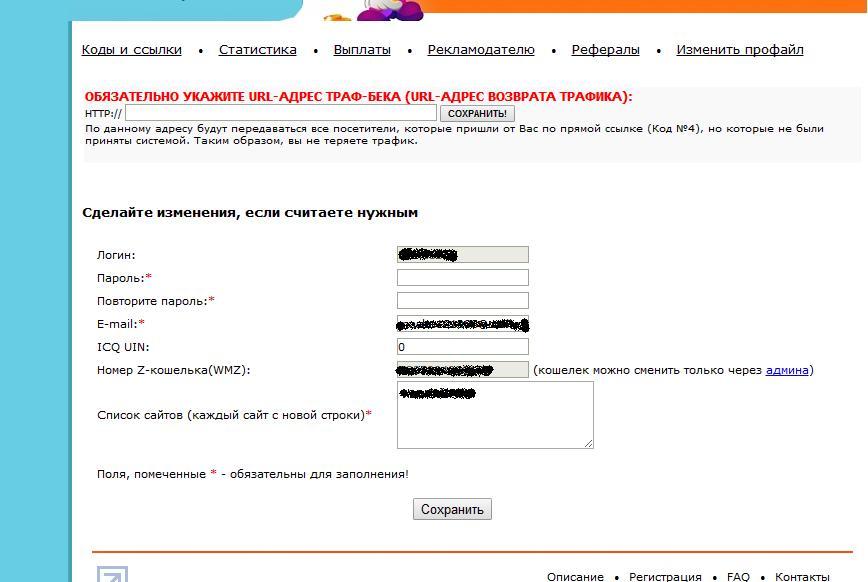Go to the Статистика page

tap(257, 50)
